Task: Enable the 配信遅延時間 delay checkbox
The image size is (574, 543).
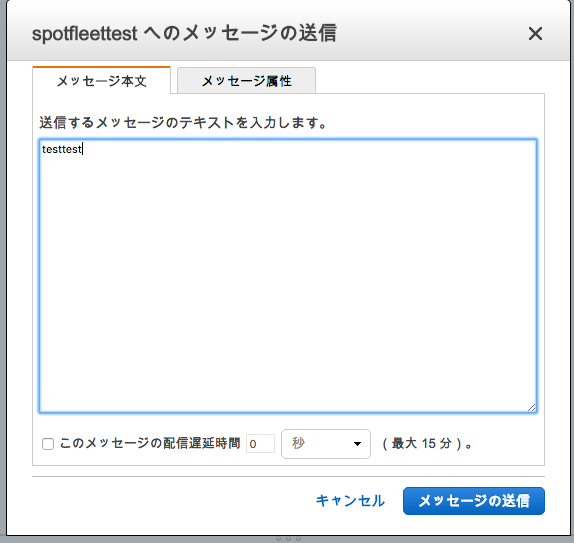Action: [48, 444]
